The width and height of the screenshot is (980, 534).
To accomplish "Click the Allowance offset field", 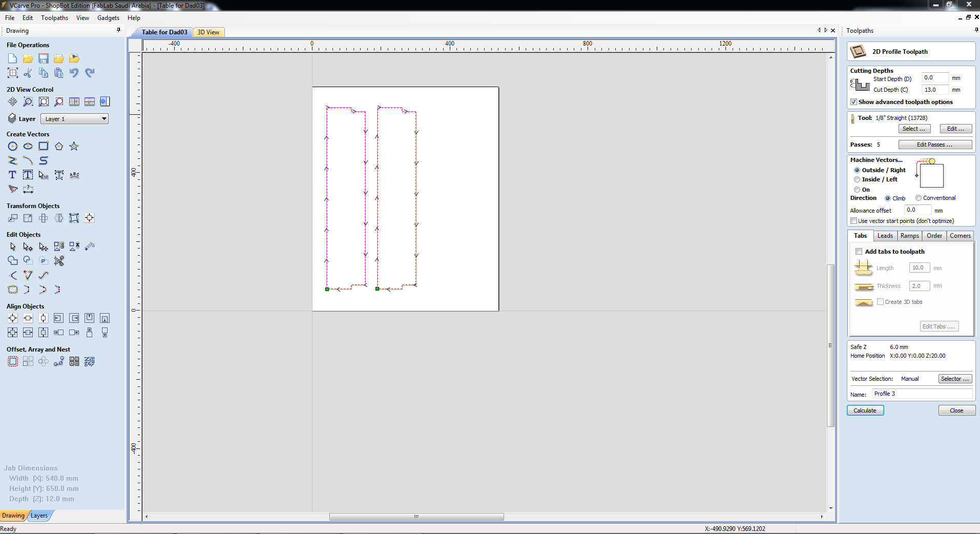I will (x=918, y=210).
